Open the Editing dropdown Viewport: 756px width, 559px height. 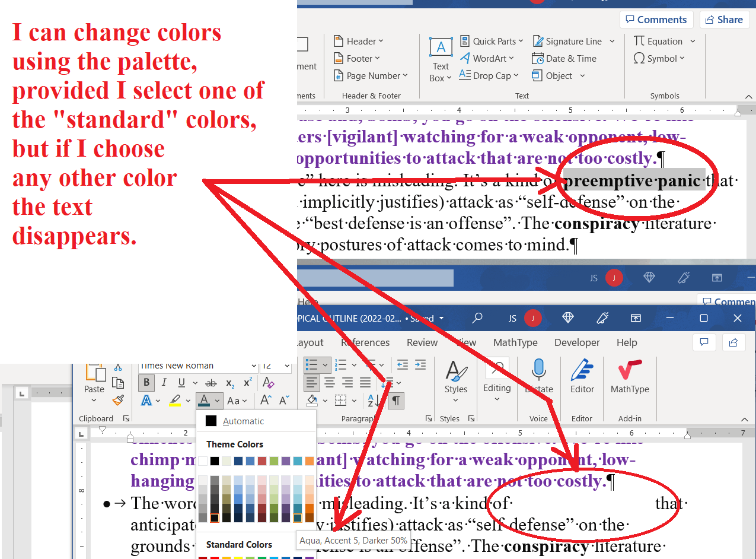(497, 380)
